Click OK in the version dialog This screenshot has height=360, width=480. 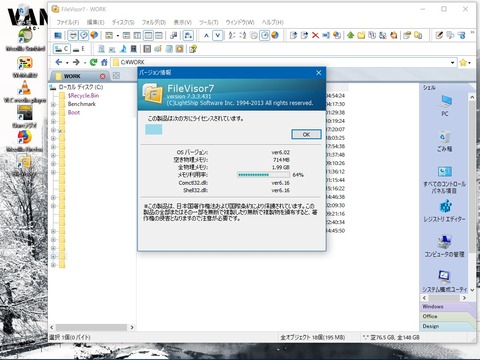(x=306, y=134)
